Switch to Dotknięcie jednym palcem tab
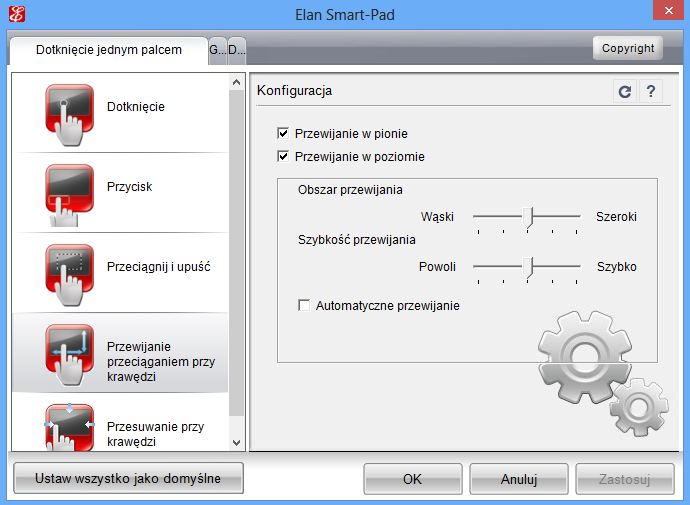Viewport: 690px width, 505px height. 109,50
